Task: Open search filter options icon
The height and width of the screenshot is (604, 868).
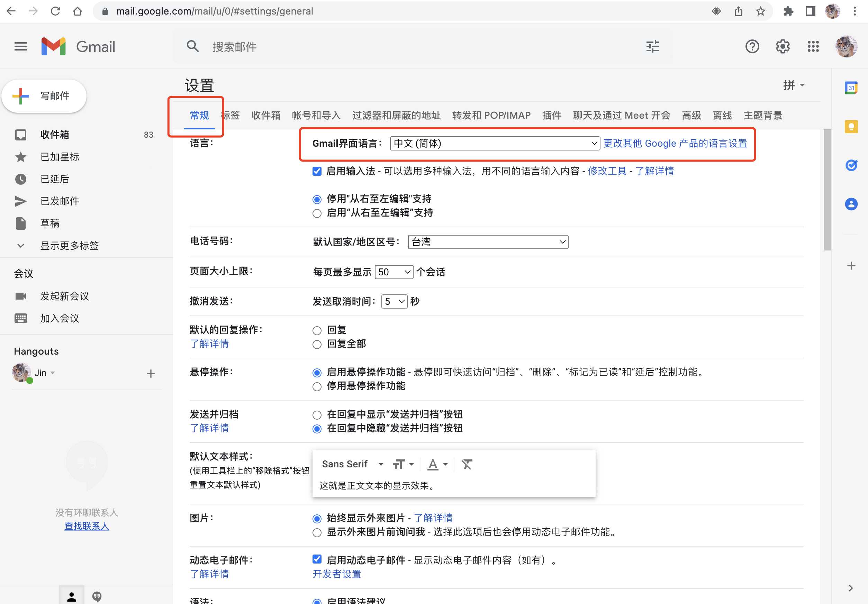Action: click(x=652, y=46)
